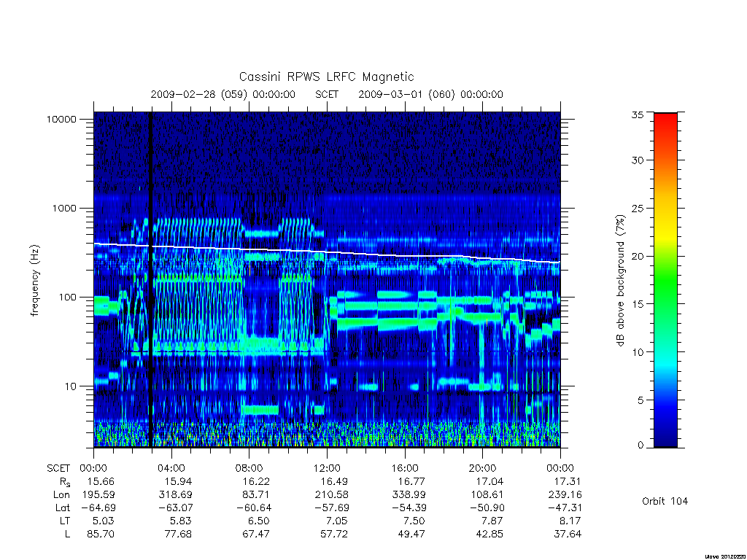Click the 'Lon' row label
This screenshot has width=747, height=560.
click(x=61, y=495)
